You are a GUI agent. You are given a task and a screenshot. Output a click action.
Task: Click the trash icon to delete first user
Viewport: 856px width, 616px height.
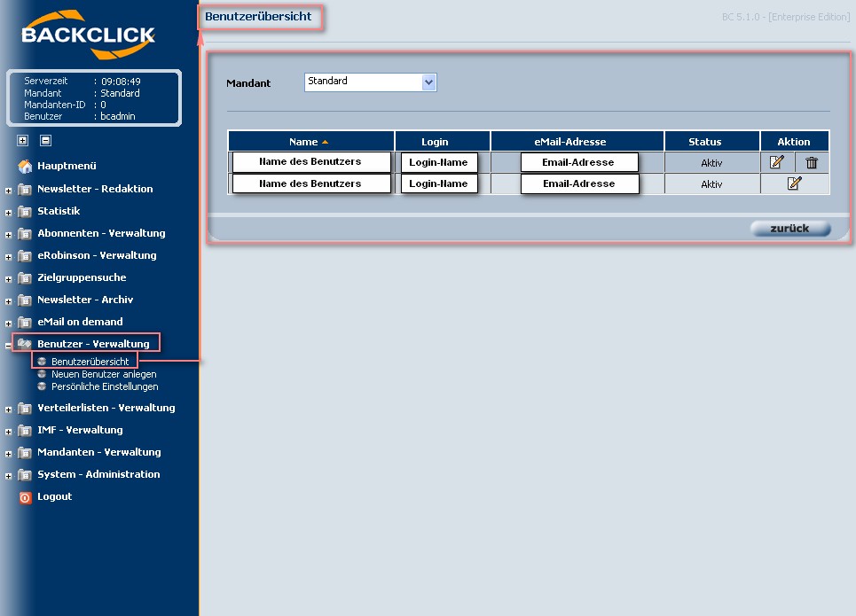[x=811, y=162]
